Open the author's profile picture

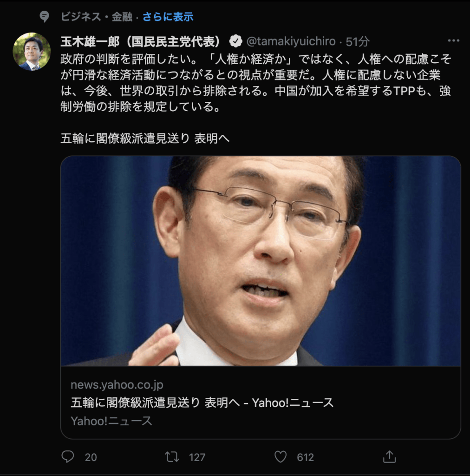point(32,52)
